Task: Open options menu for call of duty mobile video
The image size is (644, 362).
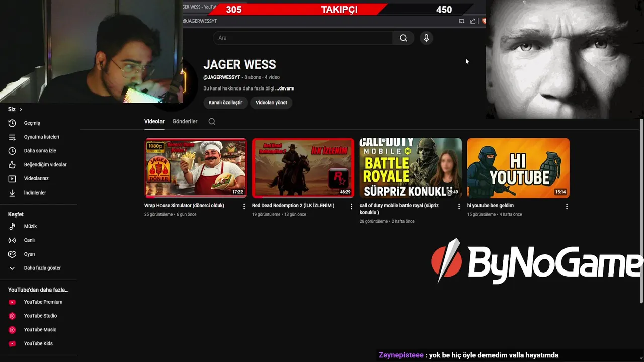Action: (459, 206)
